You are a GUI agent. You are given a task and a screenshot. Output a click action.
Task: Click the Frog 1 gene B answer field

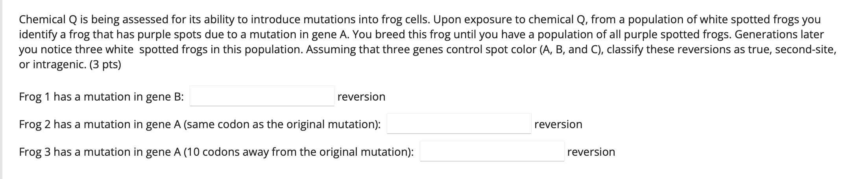(262, 96)
